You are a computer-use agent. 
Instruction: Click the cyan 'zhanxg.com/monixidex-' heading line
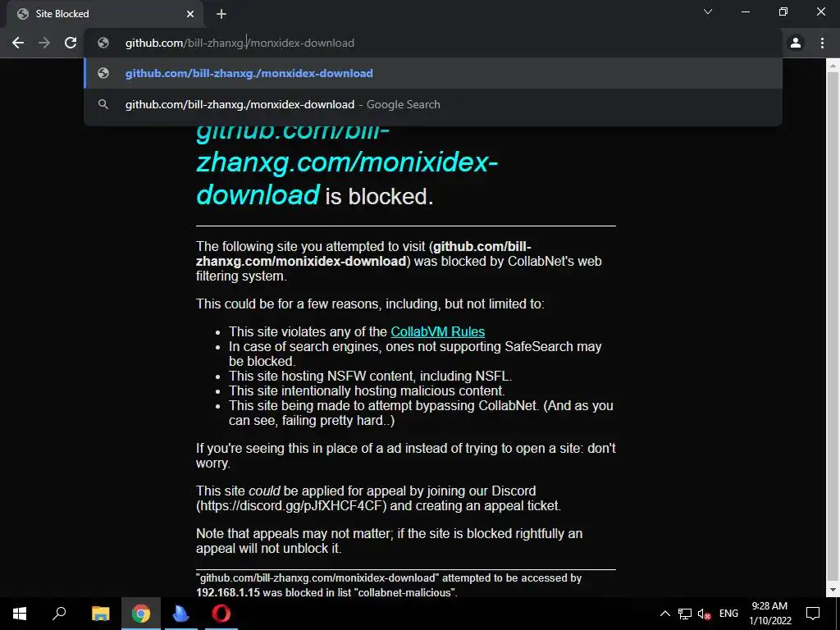pyautogui.click(x=347, y=162)
